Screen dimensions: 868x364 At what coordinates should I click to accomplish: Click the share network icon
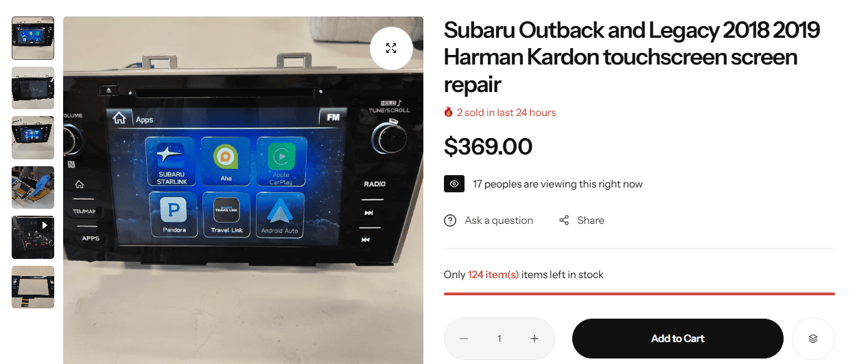(564, 220)
